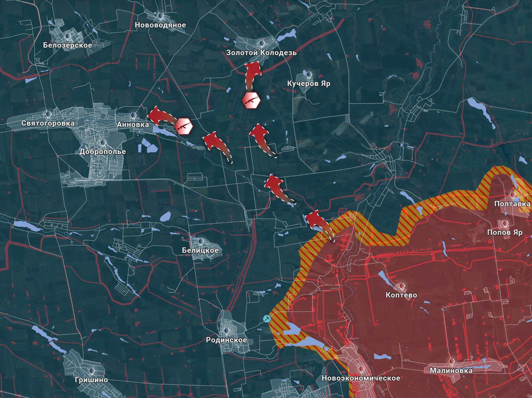Click the Полтавка town label
This screenshot has height=398, width=532.
point(512,204)
